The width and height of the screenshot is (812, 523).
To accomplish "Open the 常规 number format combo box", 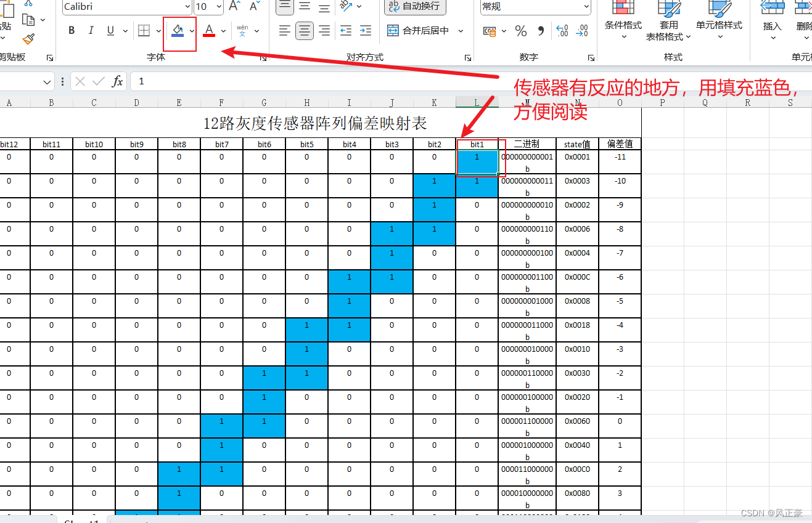I will [x=536, y=7].
